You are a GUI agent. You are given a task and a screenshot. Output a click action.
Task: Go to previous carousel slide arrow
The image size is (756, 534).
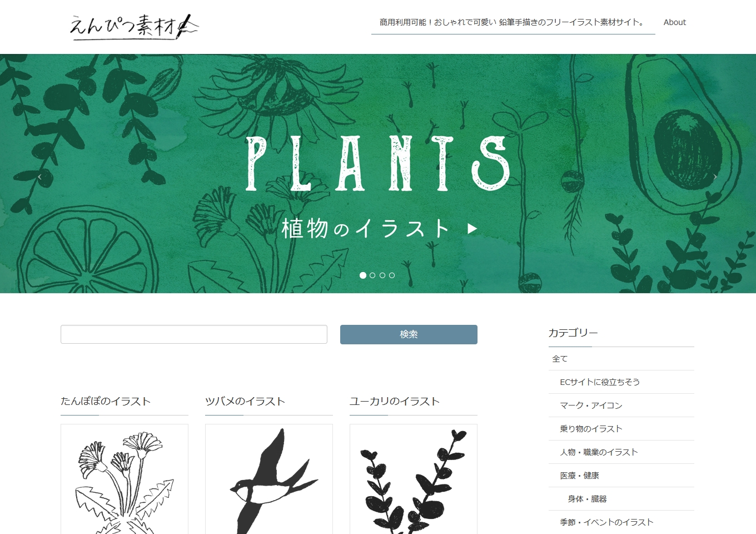point(39,177)
